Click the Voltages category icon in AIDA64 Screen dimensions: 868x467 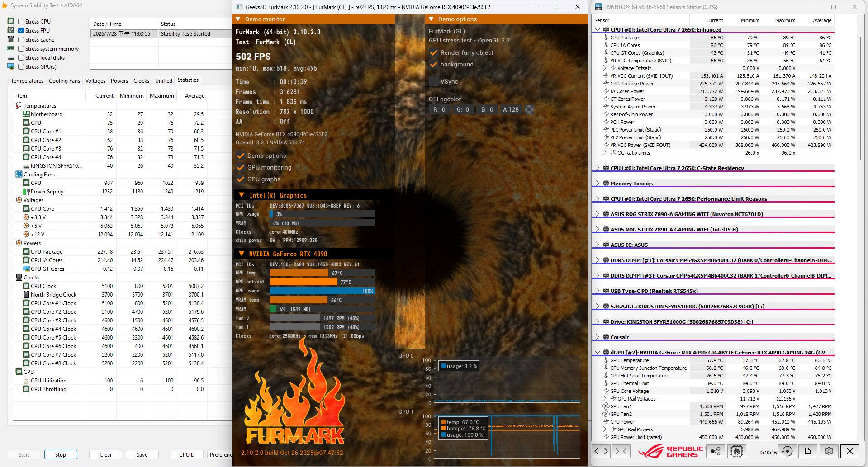coord(19,200)
